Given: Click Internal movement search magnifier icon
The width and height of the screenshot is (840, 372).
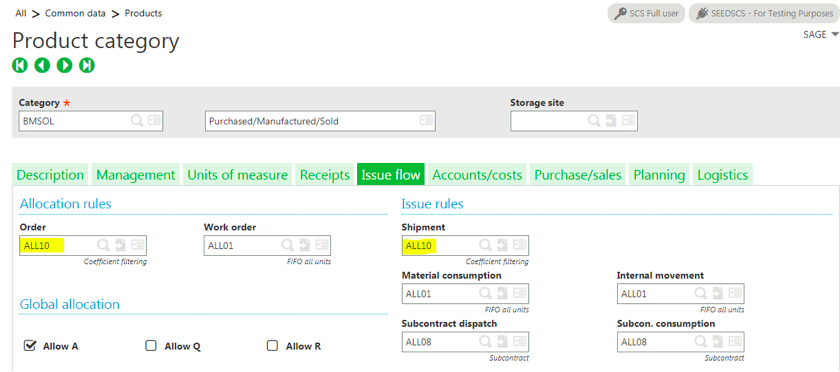Looking at the screenshot, I should click(x=701, y=293).
